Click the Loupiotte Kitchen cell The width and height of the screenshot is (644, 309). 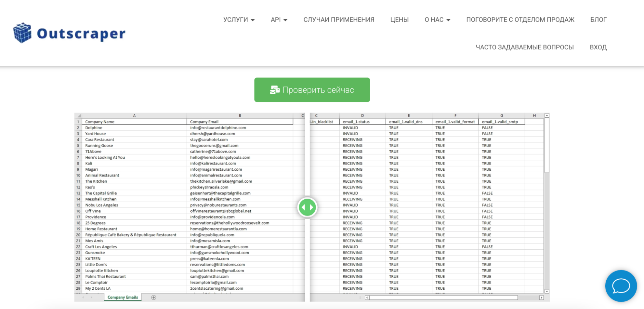click(134, 271)
